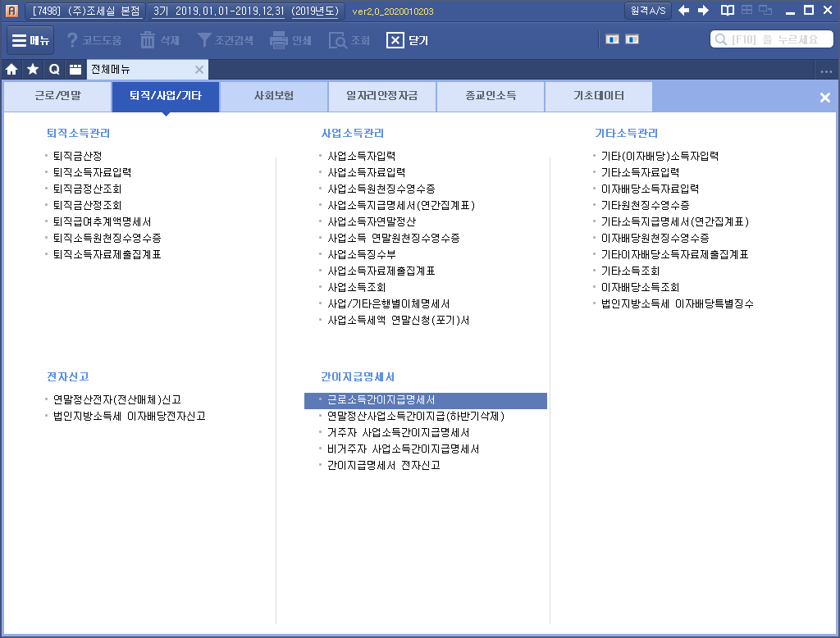Open the book manual icon
This screenshot has height=638, width=840.
[x=727, y=11]
